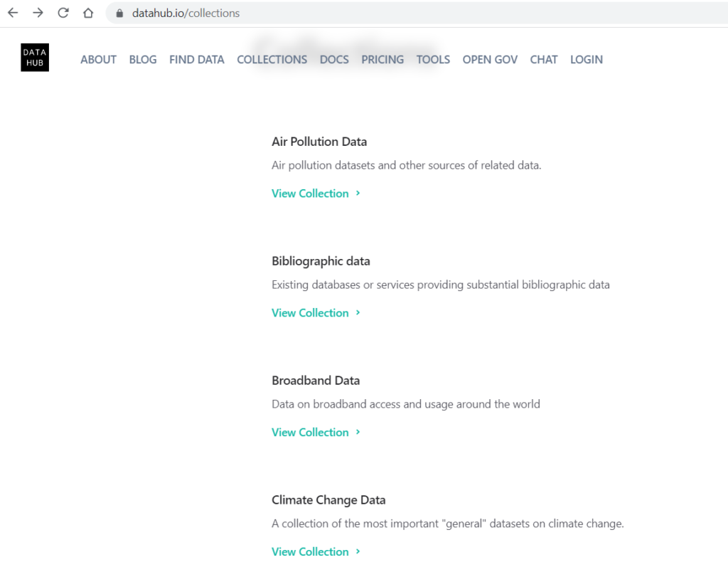Click the LOGIN link

(586, 60)
